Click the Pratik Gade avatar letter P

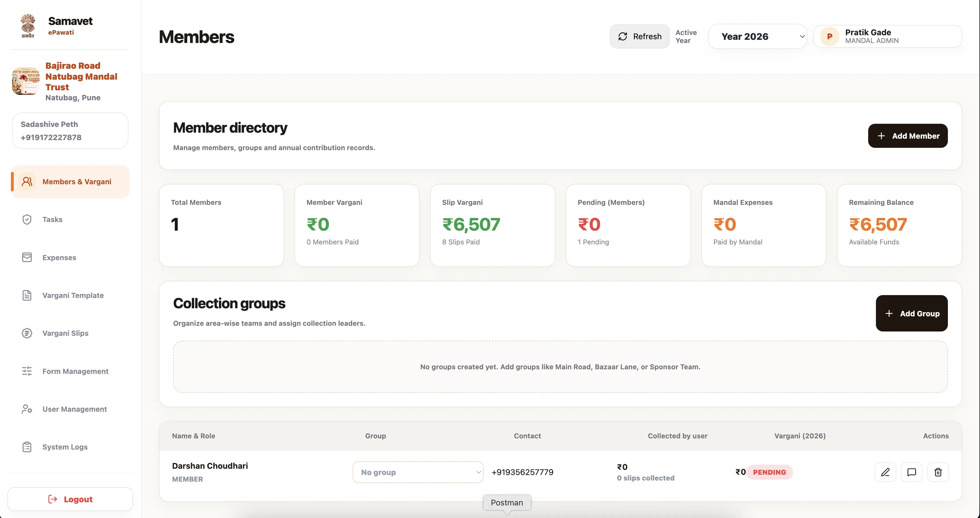point(830,36)
